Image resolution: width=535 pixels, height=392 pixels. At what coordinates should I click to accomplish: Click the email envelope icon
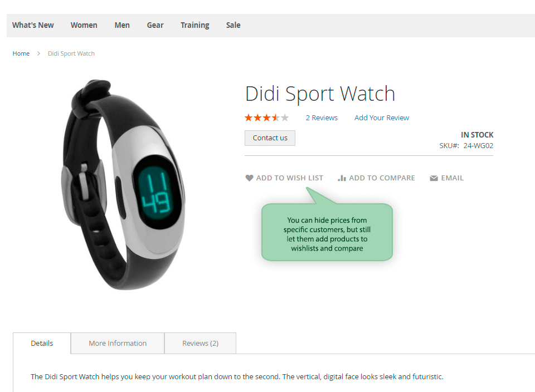tap(434, 178)
